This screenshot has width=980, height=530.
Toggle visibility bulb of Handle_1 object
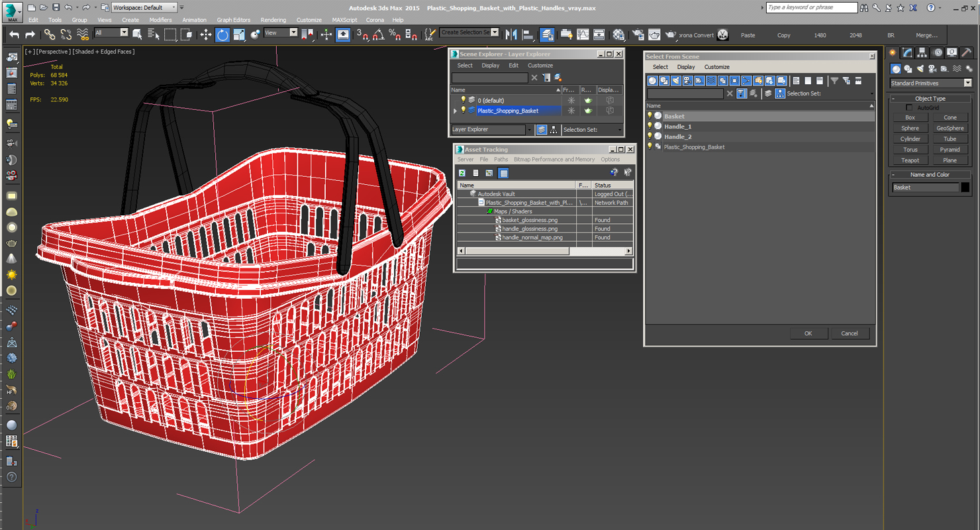click(x=650, y=126)
